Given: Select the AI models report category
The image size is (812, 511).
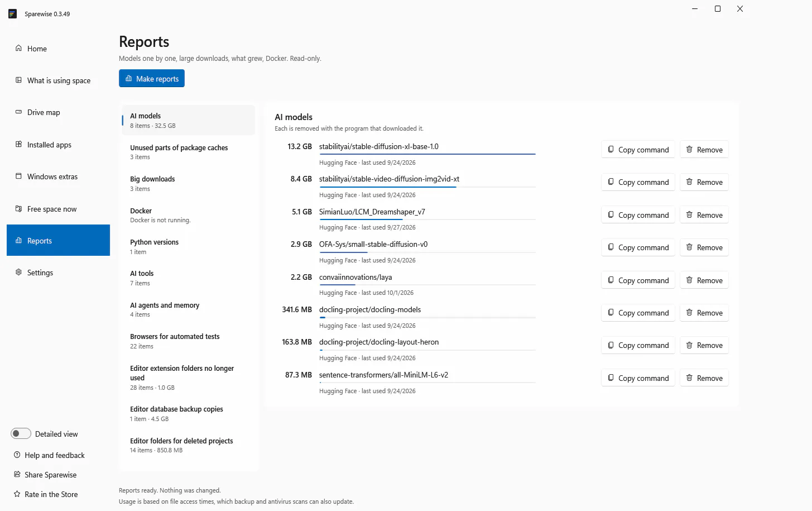Looking at the screenshot, I should tap(189, 120).
